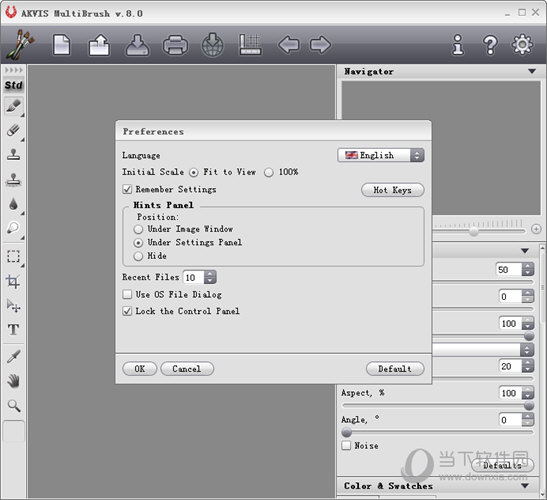Click the Aspect slider handle
The image size is (547, 500).
(529, 405)
